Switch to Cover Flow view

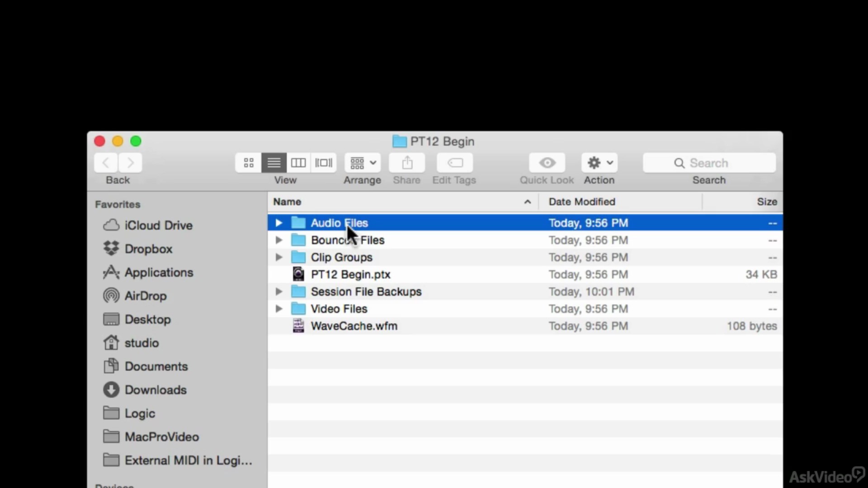(x=324, y=163)
